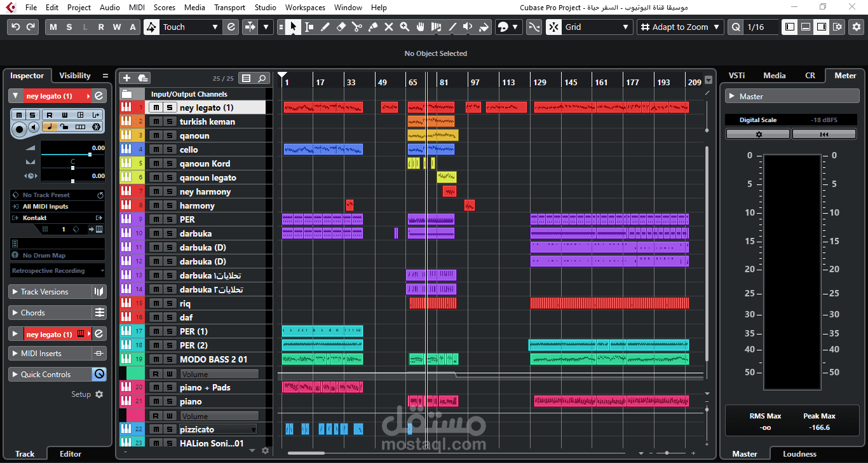This screenshot has width=868, height=463.
Task: Switch to the VSTi tab
Action: pyautogui.click(x=737, y=75)
